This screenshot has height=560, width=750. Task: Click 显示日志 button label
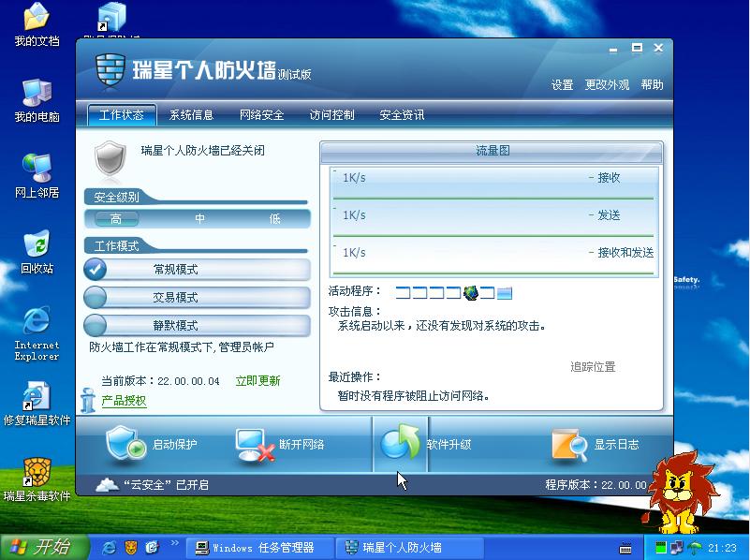point(616,444)
